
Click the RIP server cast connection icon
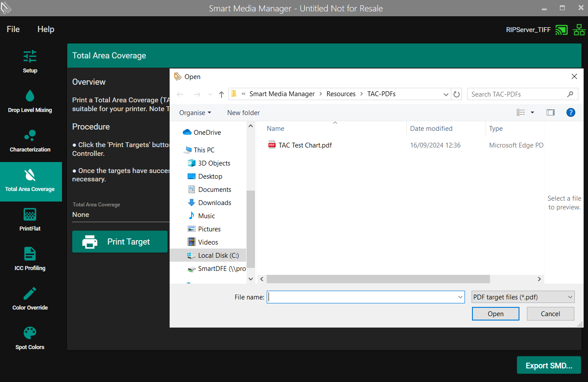click(562, 30)
